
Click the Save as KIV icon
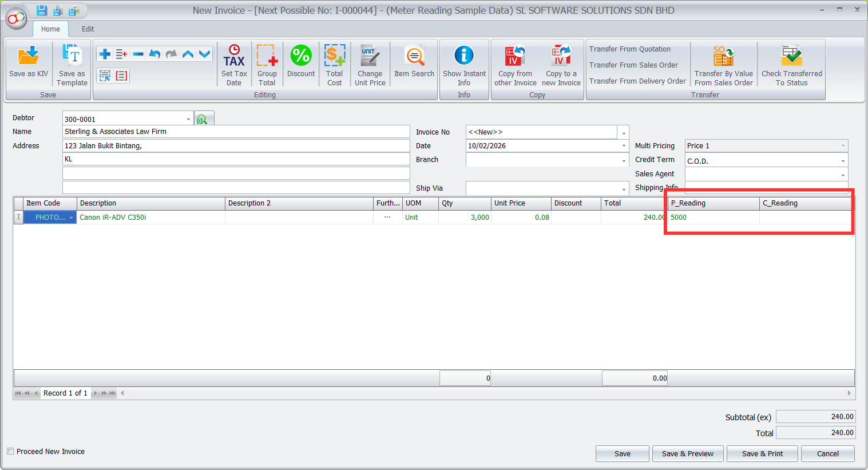click(x=28, y=57)
